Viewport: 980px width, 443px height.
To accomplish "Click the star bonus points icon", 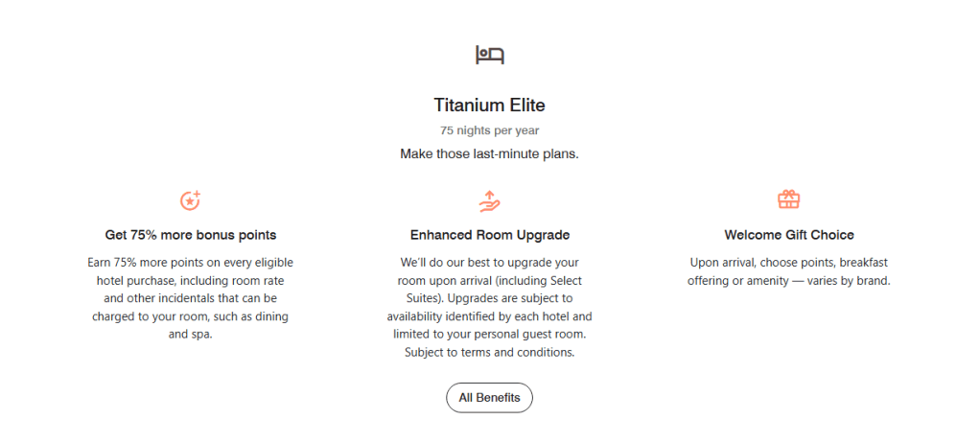I will (191, 200).
